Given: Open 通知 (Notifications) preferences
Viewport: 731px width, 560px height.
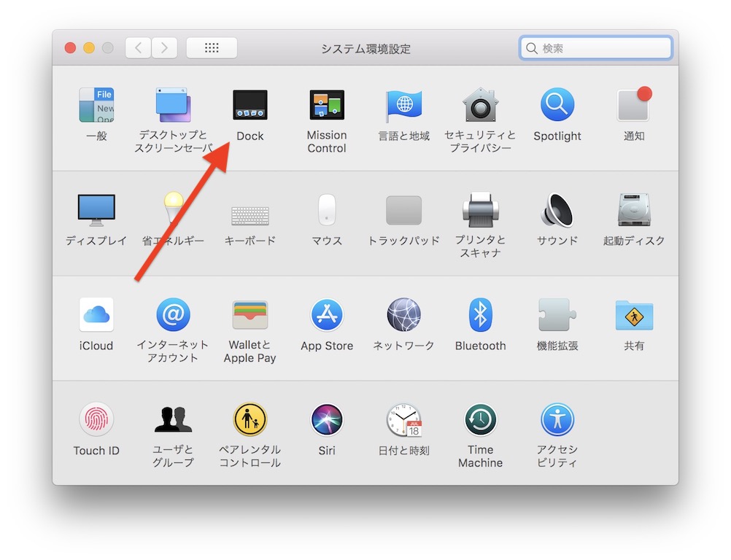Looking at the screenshot, I should pyautogui.click(x=634, y=104).
